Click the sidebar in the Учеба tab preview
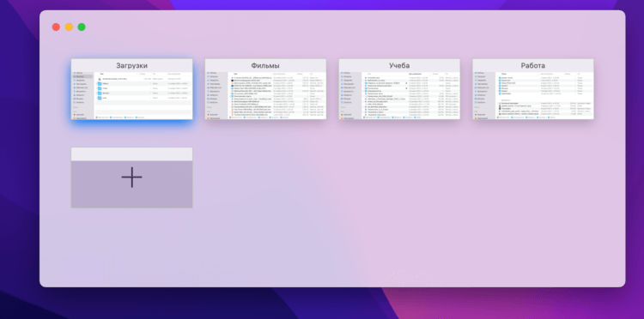The image size is (644, 319). 350,95
